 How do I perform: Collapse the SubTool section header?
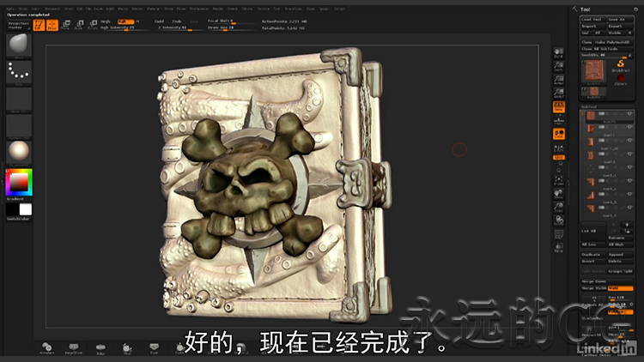(x=606, y=106)
